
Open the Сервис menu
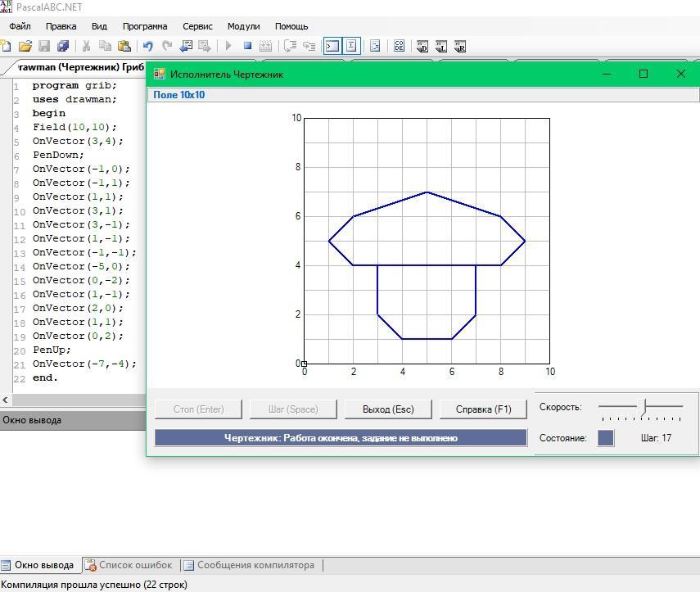(197, 26)
